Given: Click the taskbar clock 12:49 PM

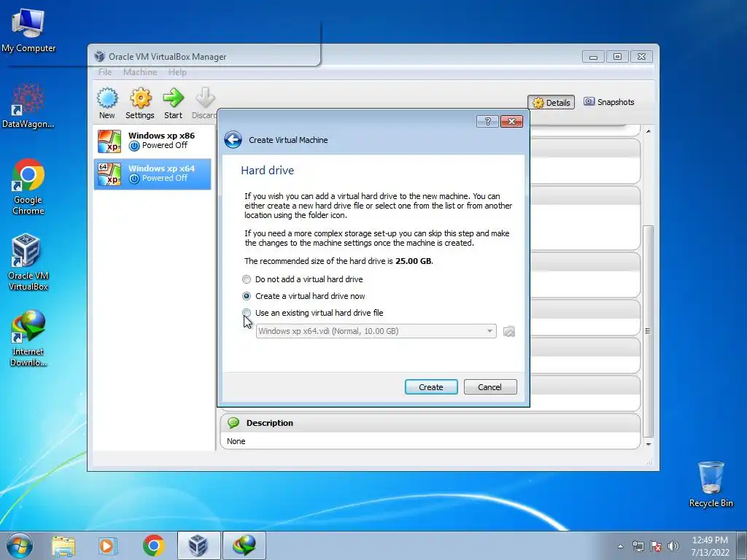Looking at the screenshot, I should pos(710,546).
